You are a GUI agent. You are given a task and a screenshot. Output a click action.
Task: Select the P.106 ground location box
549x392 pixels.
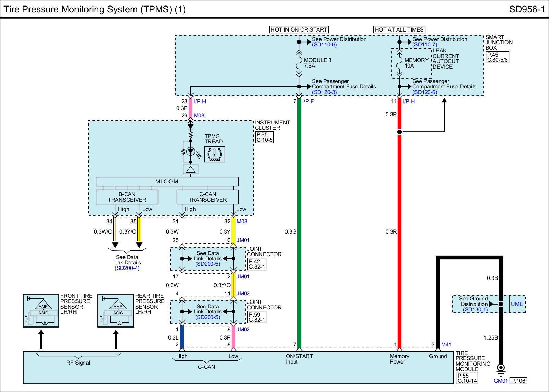[x=518, y=381]
